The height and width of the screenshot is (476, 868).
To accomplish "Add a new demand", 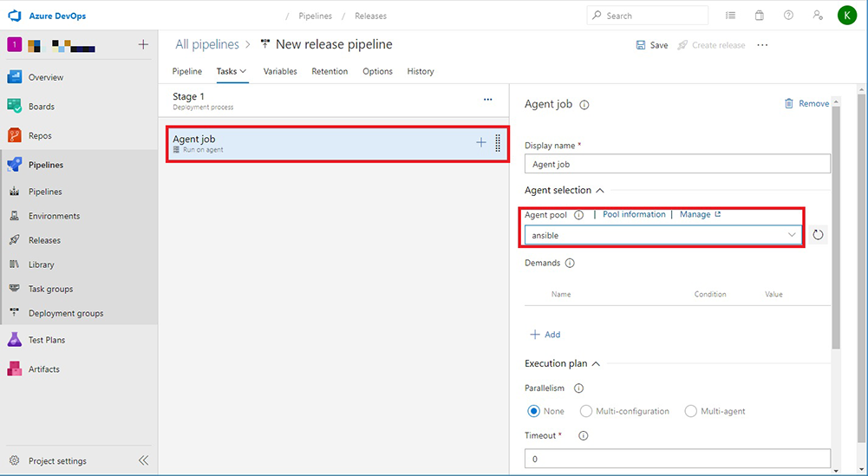I will coord(545,335).
